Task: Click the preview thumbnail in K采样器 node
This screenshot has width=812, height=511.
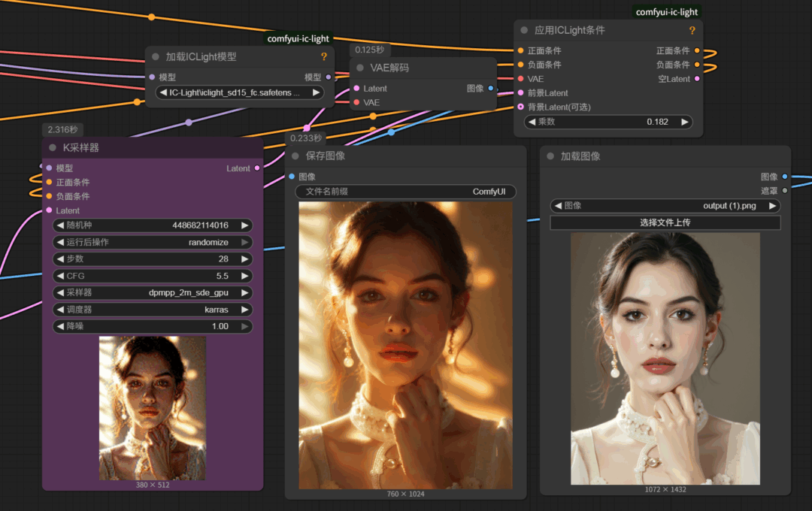Action: (x=152, y=408)
